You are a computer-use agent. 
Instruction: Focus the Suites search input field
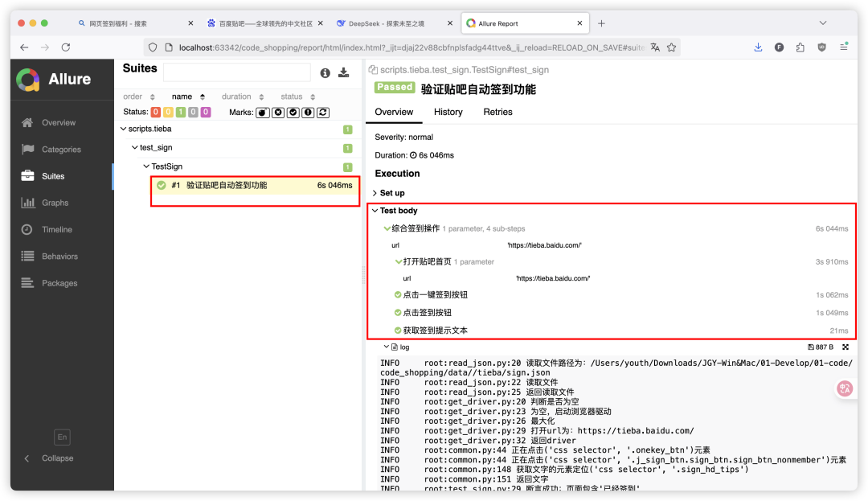click(x=237, y=72)
